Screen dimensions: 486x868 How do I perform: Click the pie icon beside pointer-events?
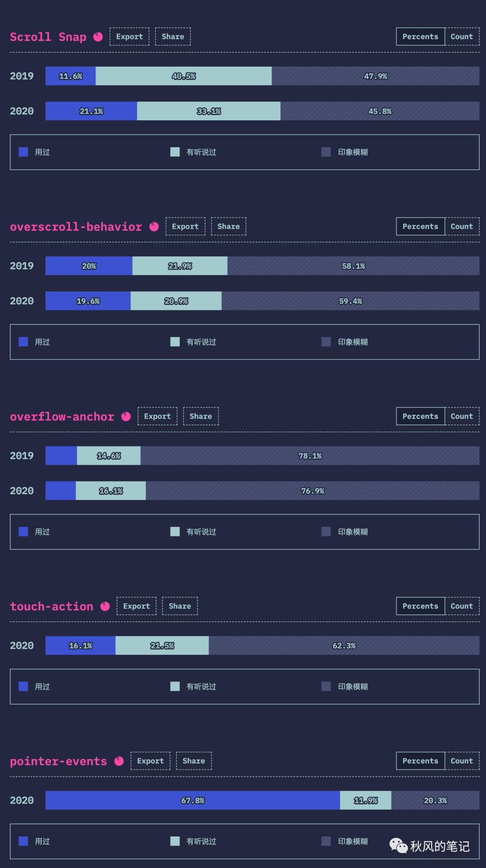tap(119, 761)
